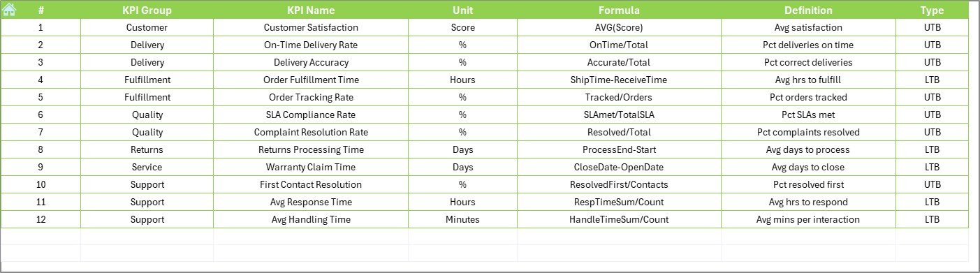Image resolution: width=980 pixels, height=273 pixels.
Task: Select the Pct complaints resolved cell
Action: pos(808,133)
